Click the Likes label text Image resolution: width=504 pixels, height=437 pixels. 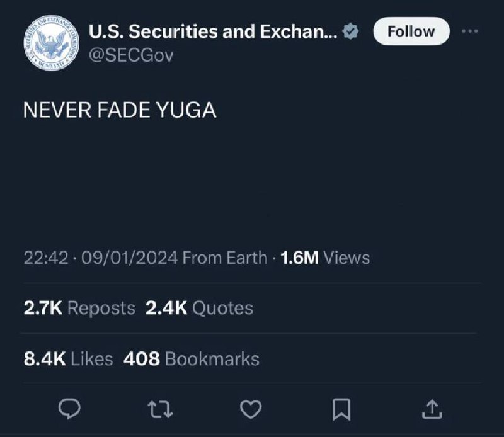click(x=91, y=358)
